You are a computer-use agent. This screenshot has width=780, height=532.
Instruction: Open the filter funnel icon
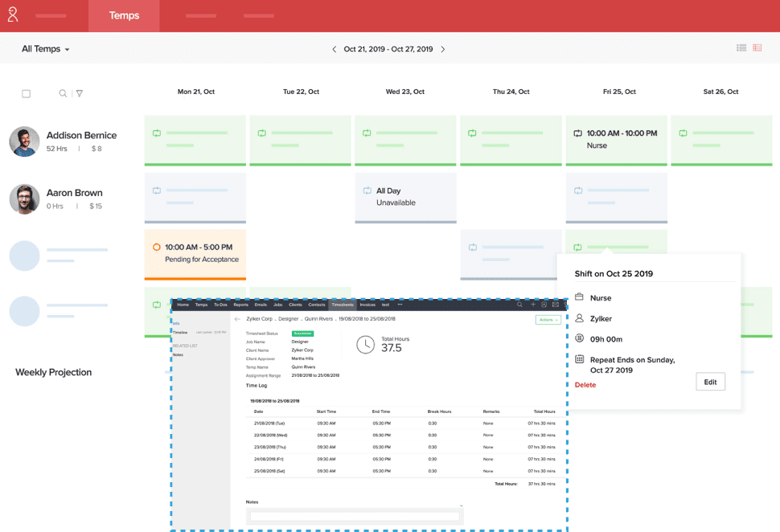[x=79, y=93]
